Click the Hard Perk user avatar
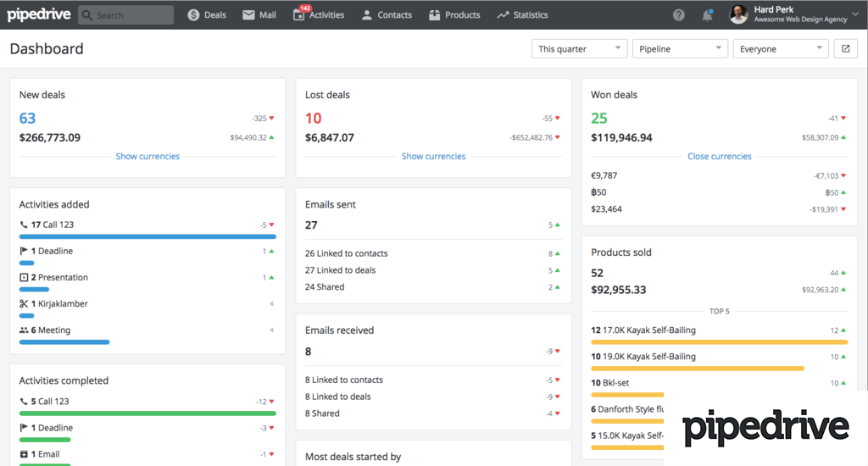Image resolution: width=868 pixels, height=466 pixels. point(738,14)
